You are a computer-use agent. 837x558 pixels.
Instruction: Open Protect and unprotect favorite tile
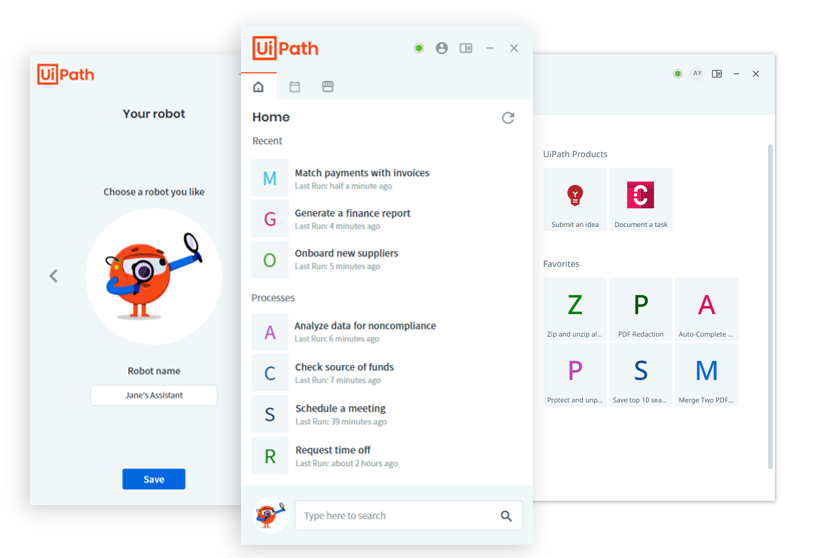(x=575, y=375)
